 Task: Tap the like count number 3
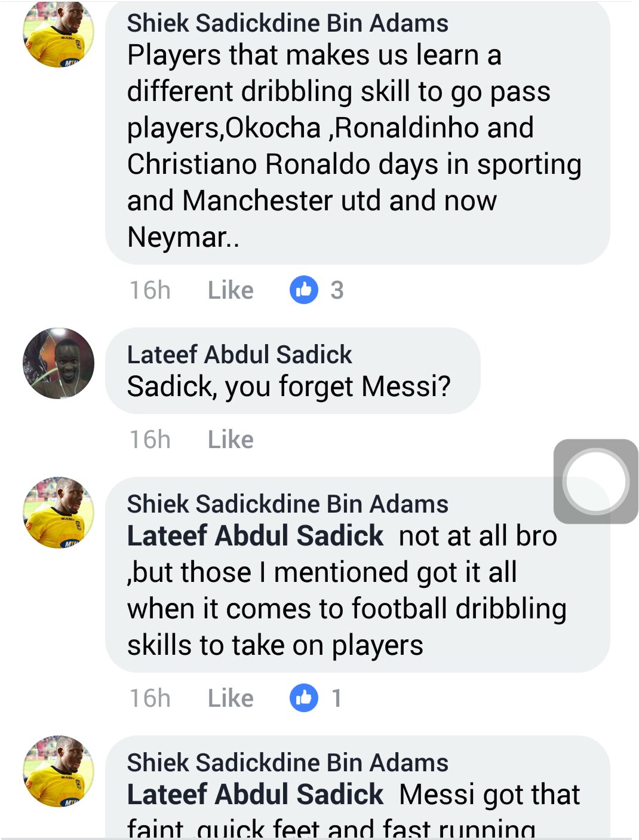pyautogui.click(x=337, y=290)
